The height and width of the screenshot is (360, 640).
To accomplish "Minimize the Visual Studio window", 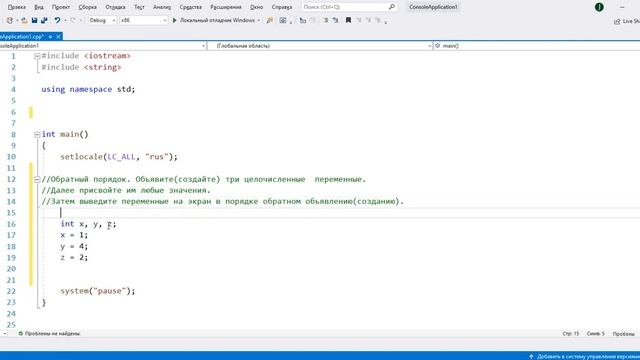I will coord(622,7).
